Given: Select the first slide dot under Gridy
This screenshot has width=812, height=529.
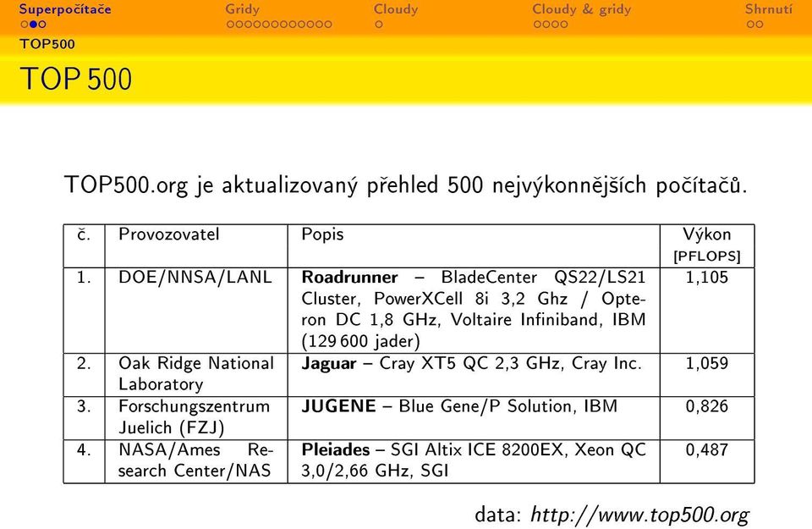Looking at the screenshot, I should coord(230,25).
